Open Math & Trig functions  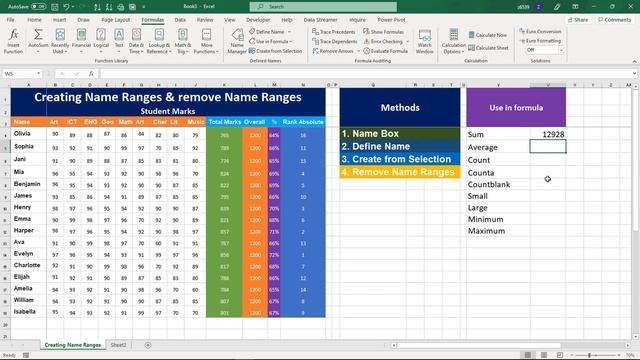point(182,41)
